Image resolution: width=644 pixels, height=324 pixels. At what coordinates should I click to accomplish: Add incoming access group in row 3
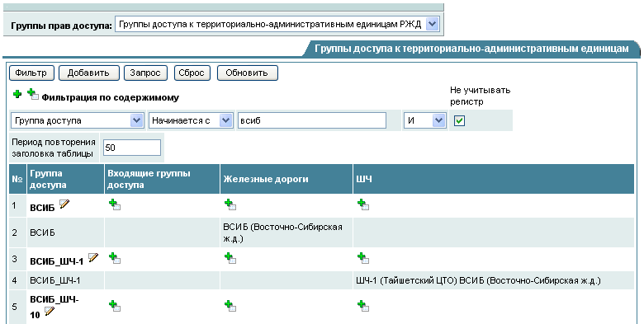coord(115,258)
